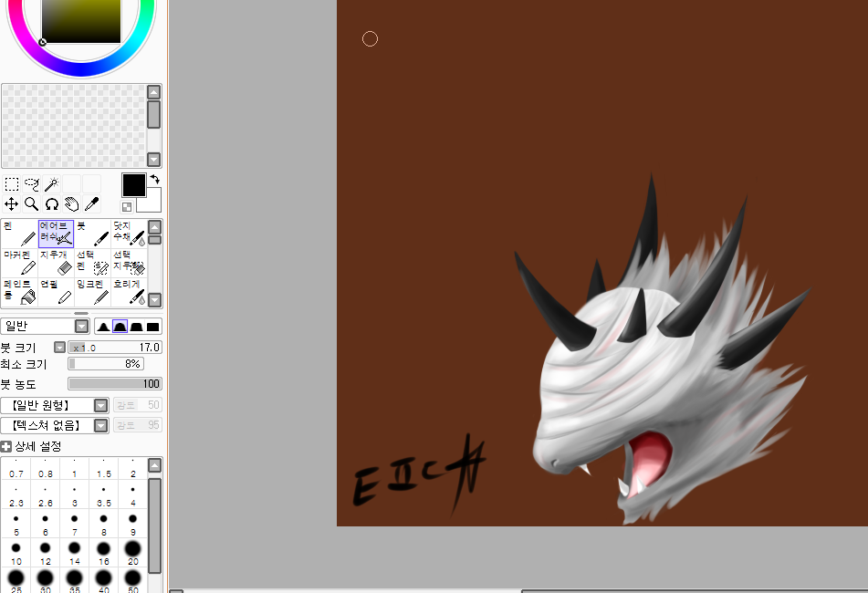
Task: Select the move layer tool
Action: (x=12, y=204)
